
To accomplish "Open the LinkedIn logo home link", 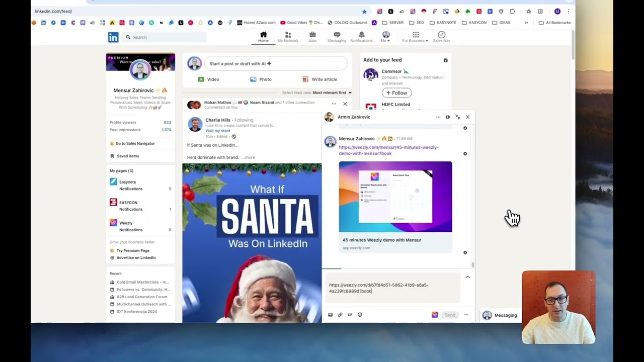I will pos(113,37).
